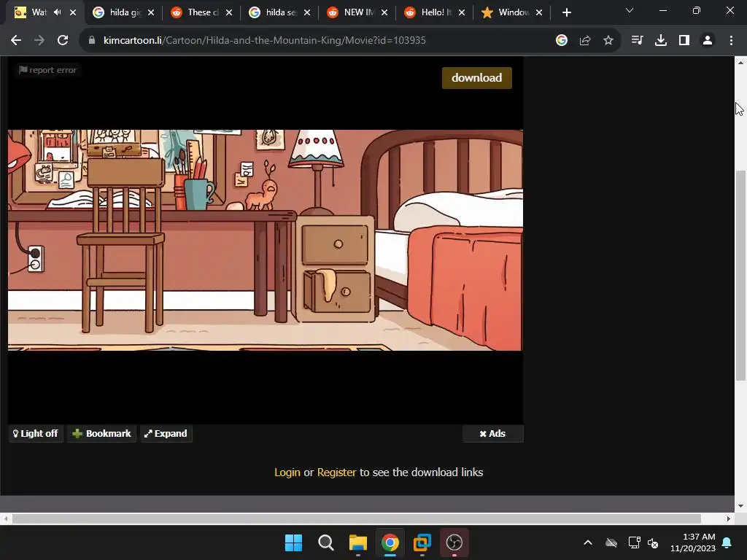Toggle Chrome side panel

point(684,41)
